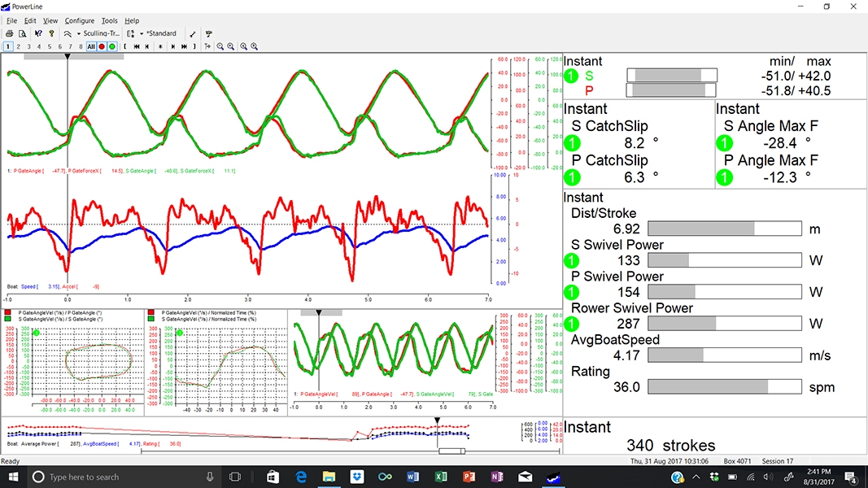The height and width of the screenshot is (488, 868).
Task: Open Dropbox from the taskbar
Action: (357, 477)
